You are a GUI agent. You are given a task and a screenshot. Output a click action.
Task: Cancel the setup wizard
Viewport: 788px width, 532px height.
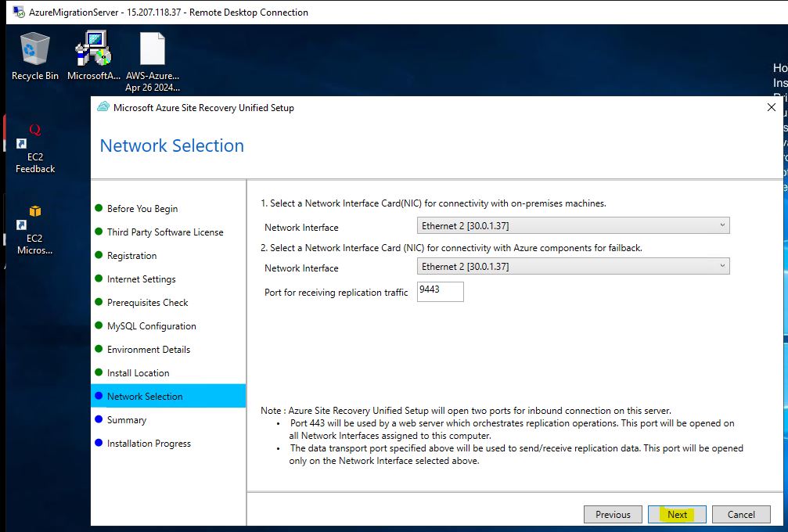(740, 514)
